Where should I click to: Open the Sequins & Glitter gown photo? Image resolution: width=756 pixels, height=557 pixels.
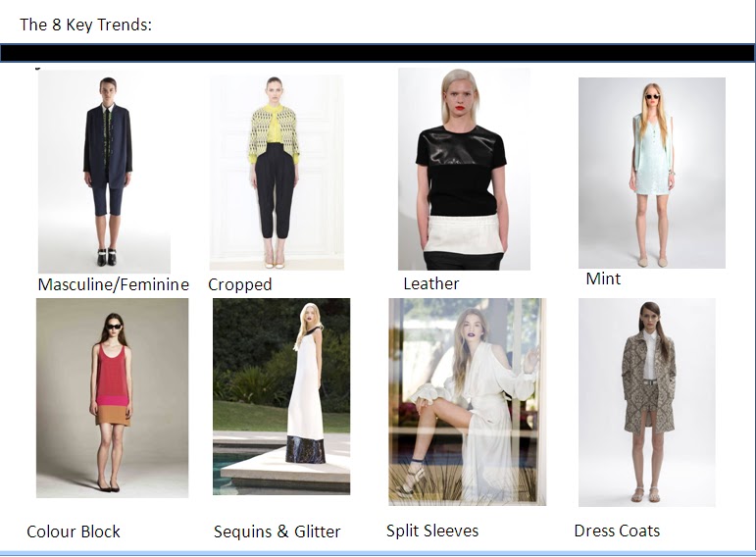point(281,396)
